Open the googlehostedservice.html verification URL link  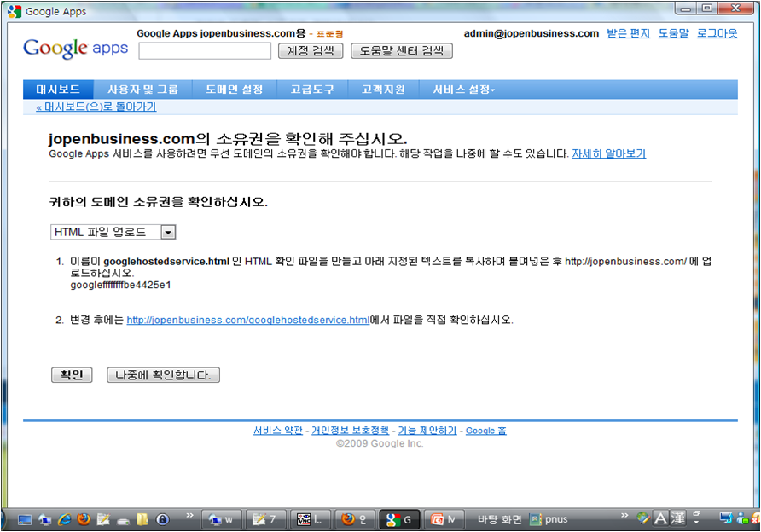[248, 320]
